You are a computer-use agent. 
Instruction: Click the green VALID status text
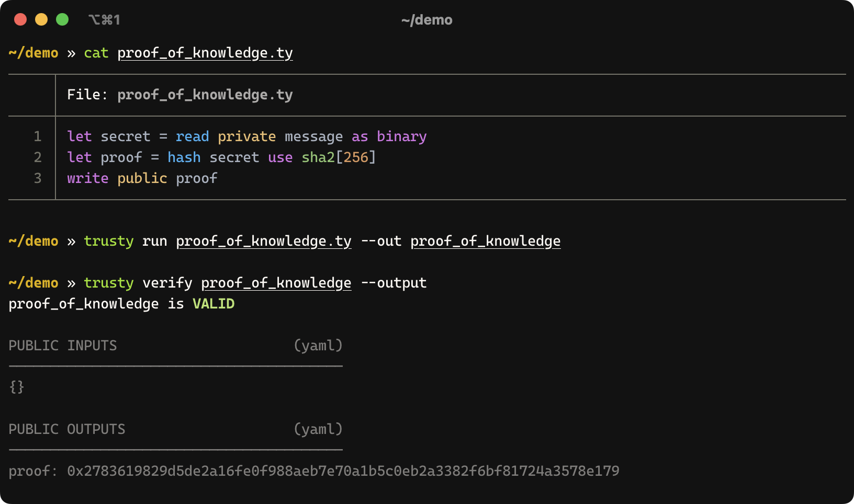click(x=213, y=304)
